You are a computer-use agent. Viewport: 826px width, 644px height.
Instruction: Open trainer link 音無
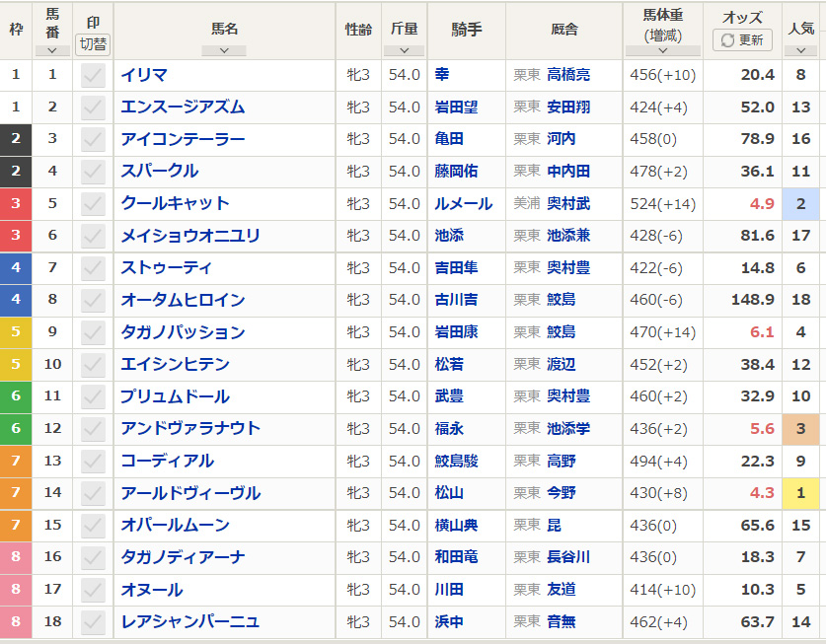click(x=561, y=621)
